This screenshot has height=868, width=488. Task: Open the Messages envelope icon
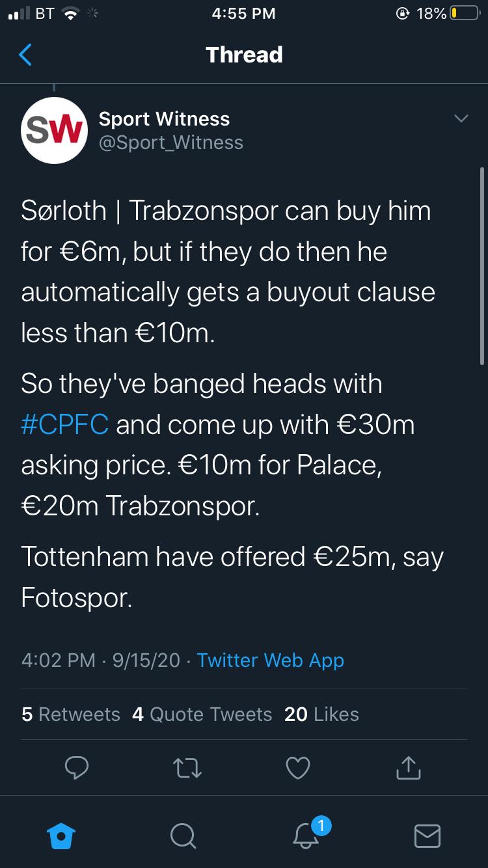tap(427, 835)
